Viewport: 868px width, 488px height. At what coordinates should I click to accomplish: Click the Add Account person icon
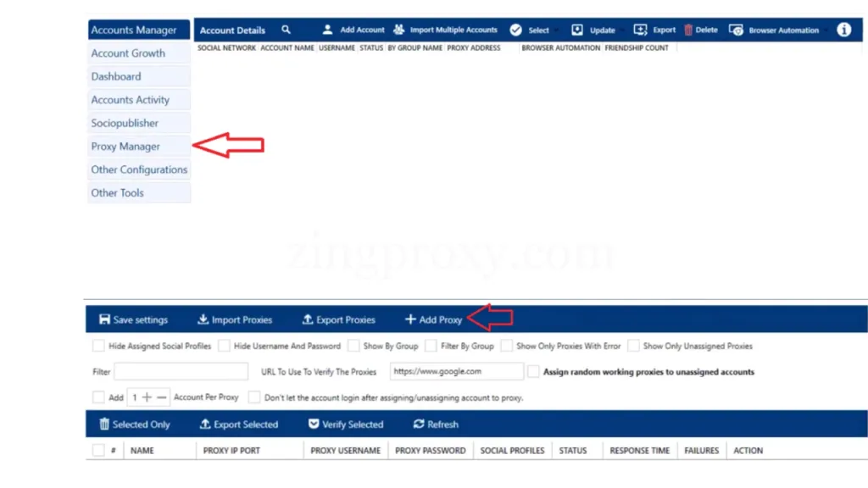pos(327,30)
